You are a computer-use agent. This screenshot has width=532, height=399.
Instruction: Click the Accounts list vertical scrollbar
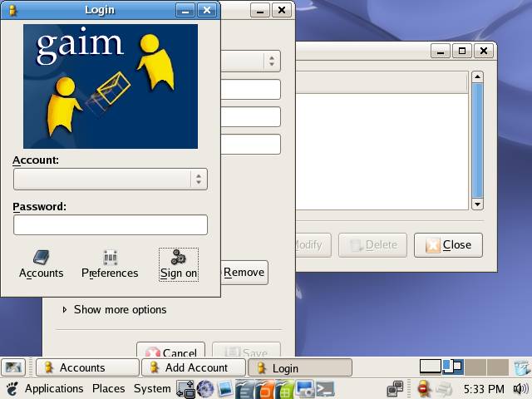pos(477,140)
